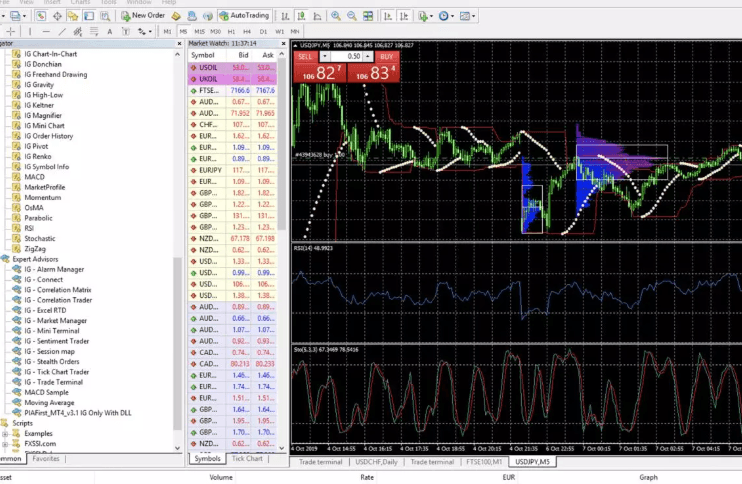Select the Text tool
Screen dimensions: 742x484
point(110,32)
